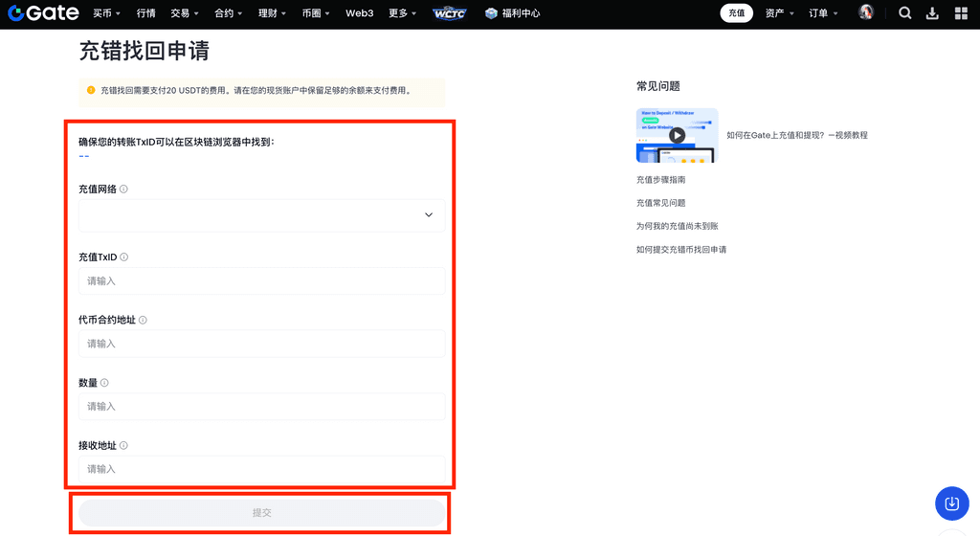
Task: Click info icon next to 充值网络
Action: (124, 190)
